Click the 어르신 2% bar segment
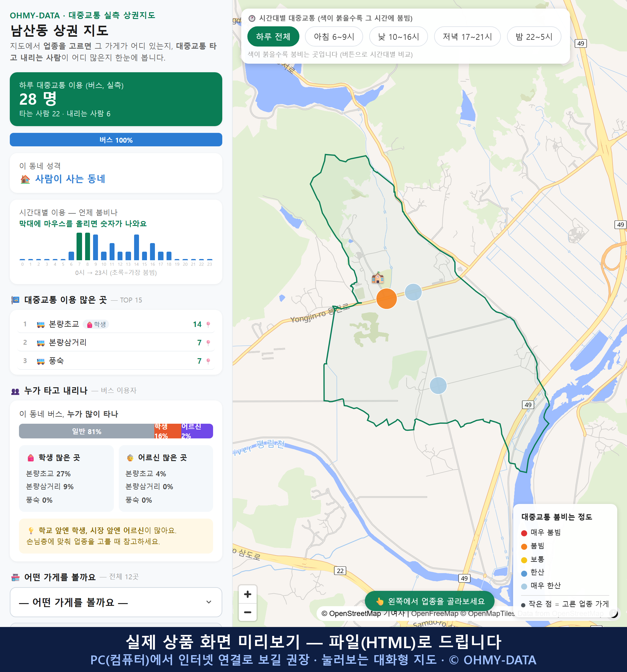 pyautogui.click(x=197, y=431)
